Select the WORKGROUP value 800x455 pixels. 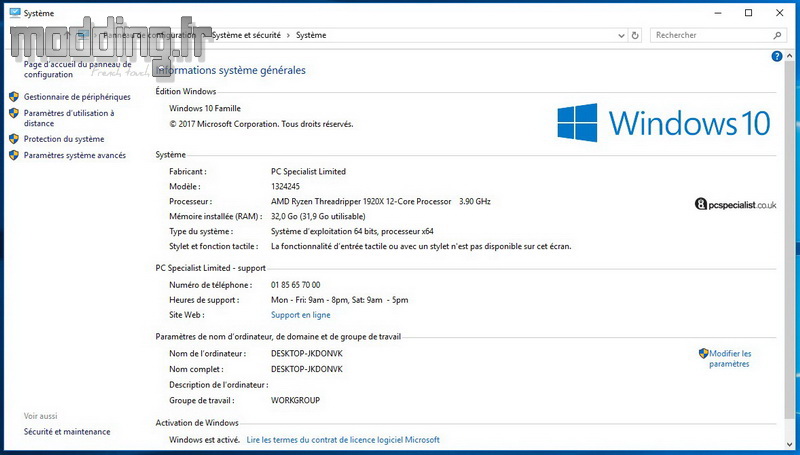point(295,400)
